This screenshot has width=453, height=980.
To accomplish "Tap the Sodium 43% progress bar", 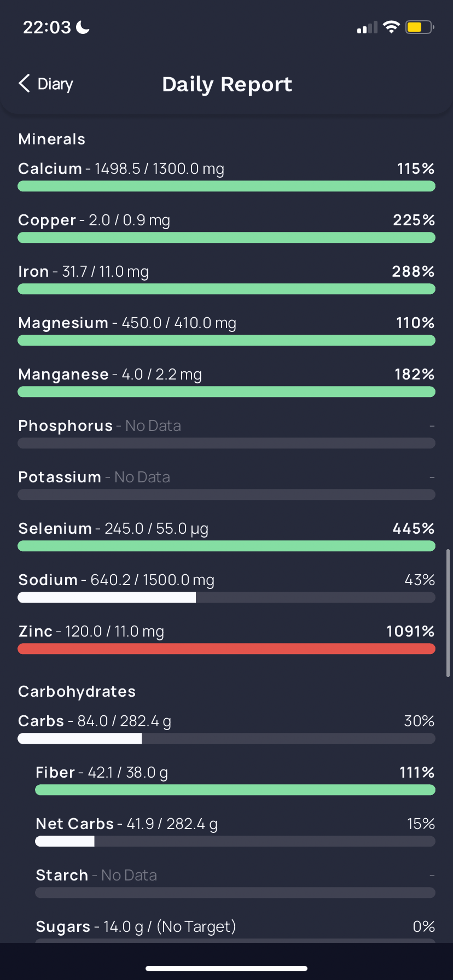I will pyautogui.click(x=226, y=597).
